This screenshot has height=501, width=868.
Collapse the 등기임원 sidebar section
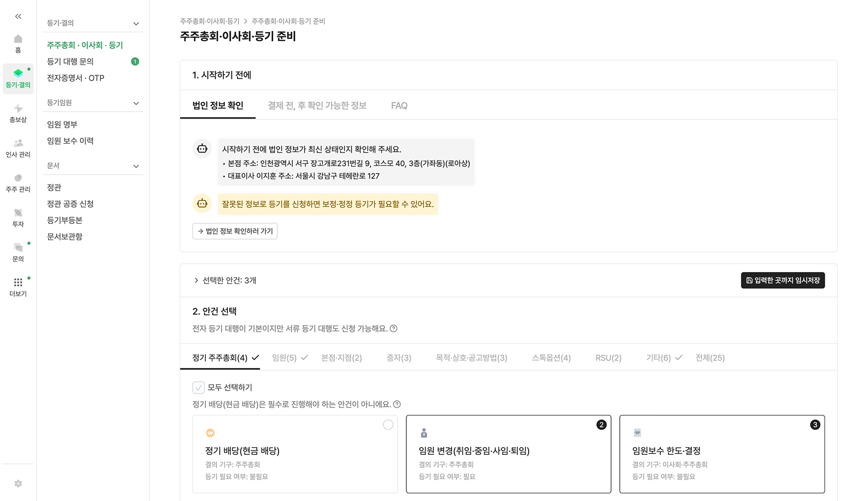(136, 103)
